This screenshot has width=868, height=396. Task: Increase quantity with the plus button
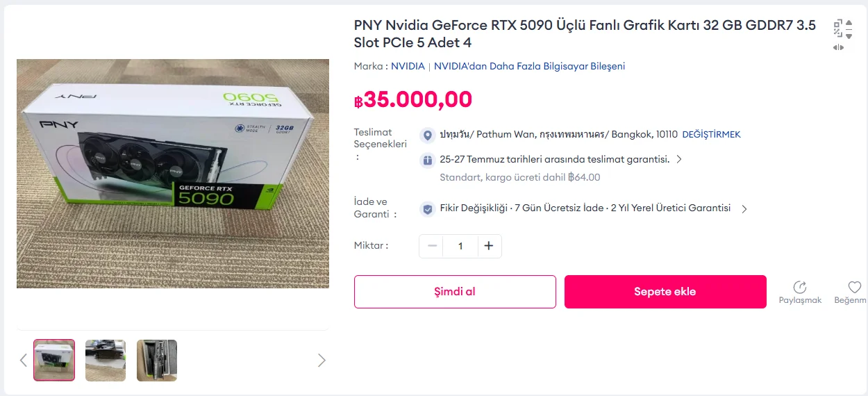coord(489,246)
